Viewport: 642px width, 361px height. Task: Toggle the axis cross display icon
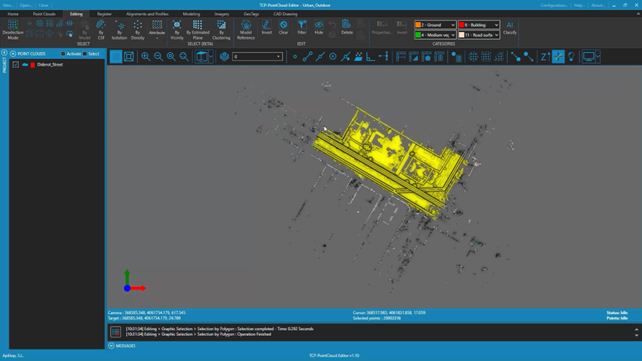point(558,56)
